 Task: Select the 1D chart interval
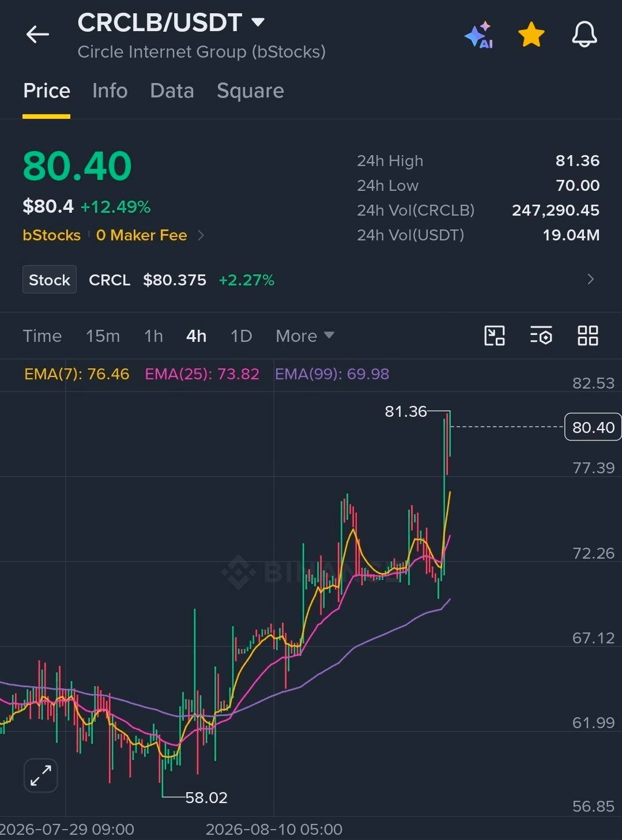tap(241, 336)
